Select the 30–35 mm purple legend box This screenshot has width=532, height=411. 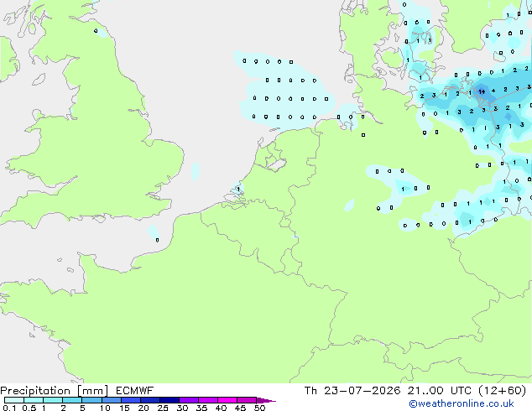pyautogui.click(x=188, y=400)
